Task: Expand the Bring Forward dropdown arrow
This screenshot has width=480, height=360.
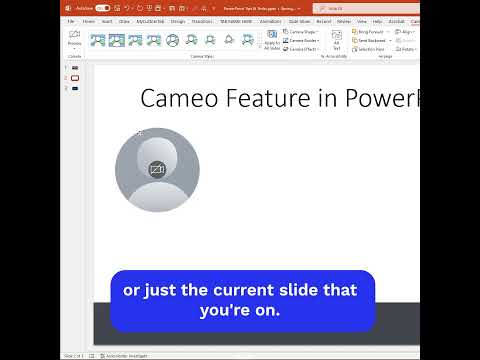Action: pyautogui.click(x=388, y=32)
